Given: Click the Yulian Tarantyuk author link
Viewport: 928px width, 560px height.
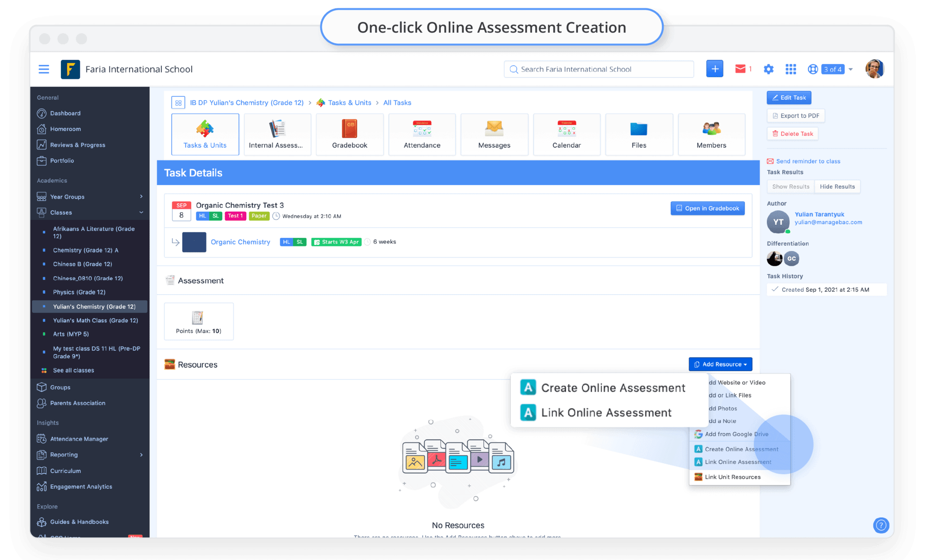Looking at the screenshot, I should [819, 214].
